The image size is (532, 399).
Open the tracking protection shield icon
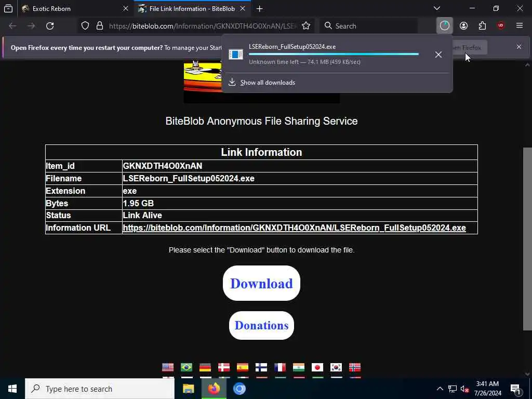85,26
